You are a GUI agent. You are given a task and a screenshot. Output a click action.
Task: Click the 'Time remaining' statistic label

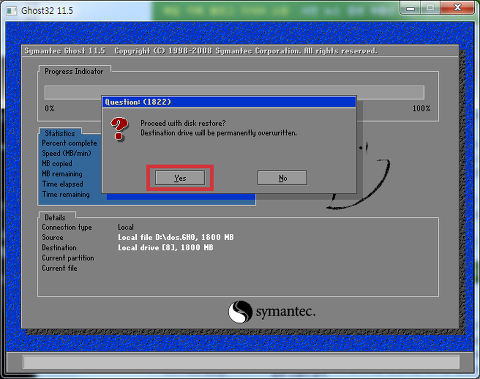(x=66, y=194)
